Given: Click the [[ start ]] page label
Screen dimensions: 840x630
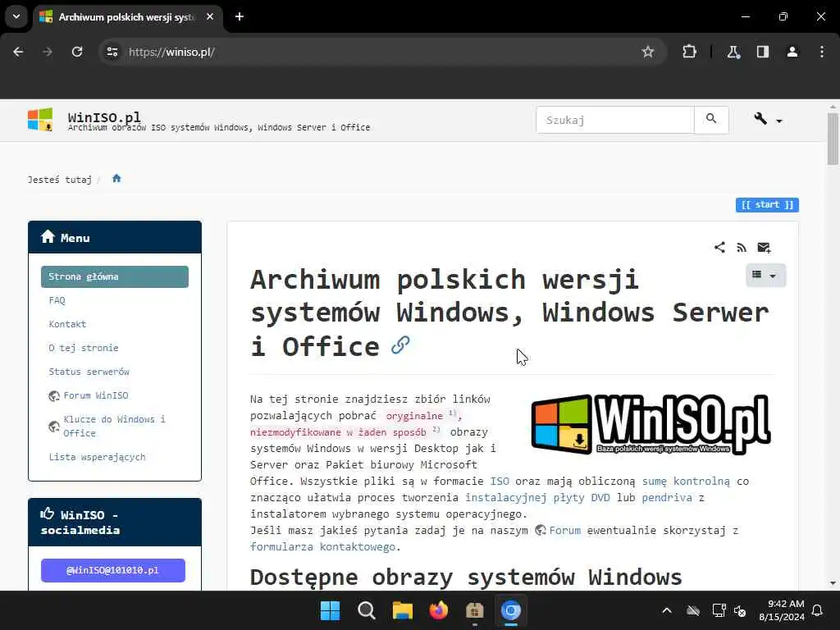Looking at the screenshot, I should (767, 204).
